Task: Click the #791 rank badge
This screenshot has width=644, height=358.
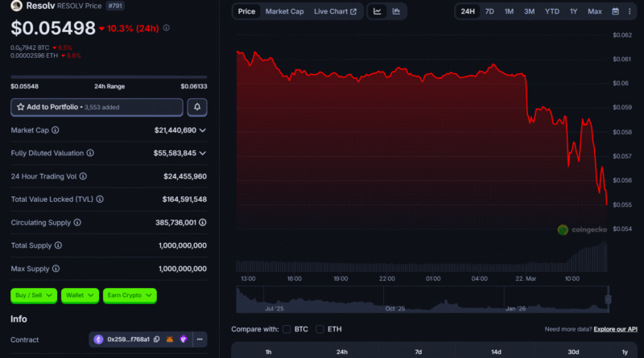Action: coord(115,6)
